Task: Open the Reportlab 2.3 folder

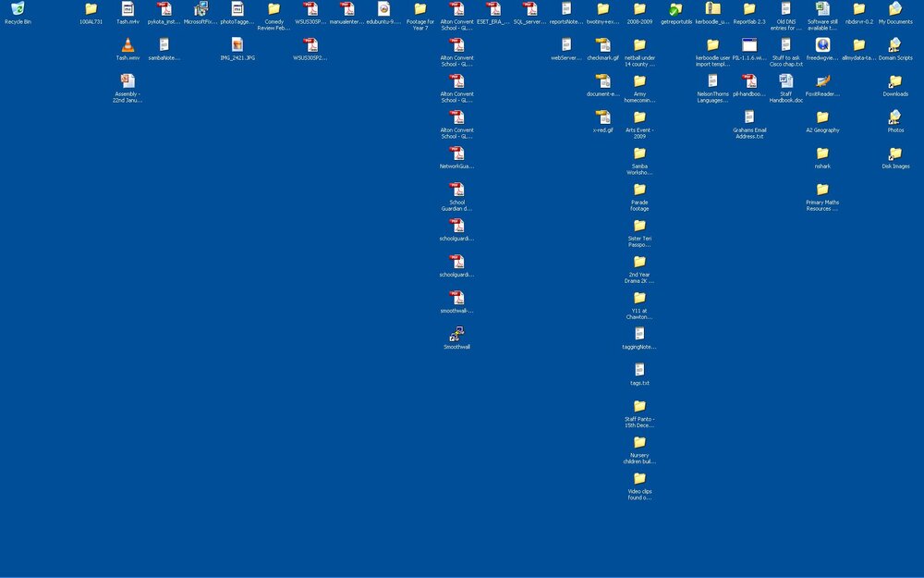Action: [x=749, y=9]
